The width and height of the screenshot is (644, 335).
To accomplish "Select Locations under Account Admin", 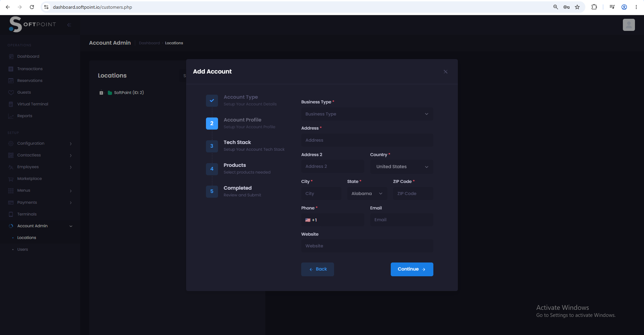I will (26, 238).
